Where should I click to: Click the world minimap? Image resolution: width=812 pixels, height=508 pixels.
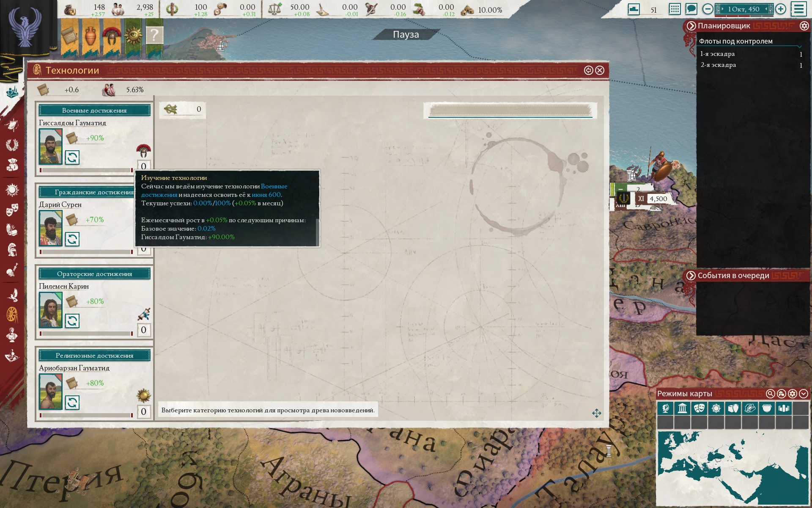coord(732,468)
